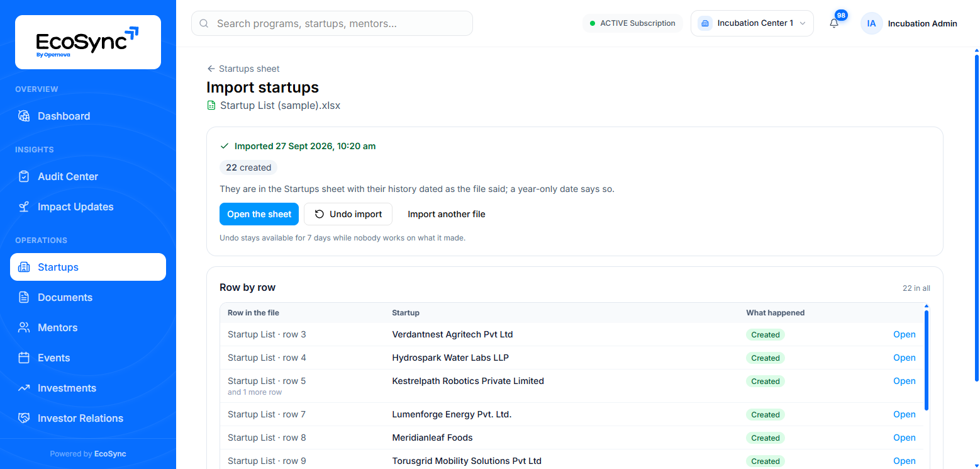Click Open for Lumenforge Energy Pvt. Ltd.
980x469 pixels.
coord(905,414)
